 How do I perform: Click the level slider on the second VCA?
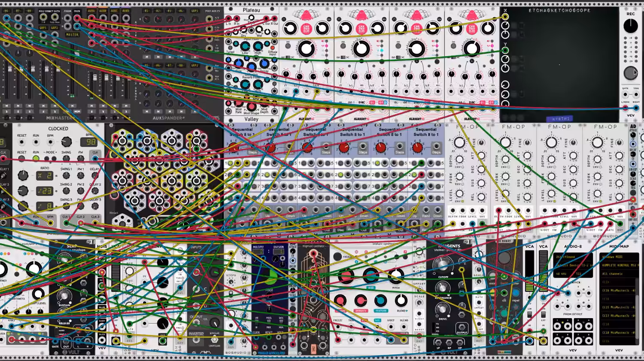(x=543, y=271)
